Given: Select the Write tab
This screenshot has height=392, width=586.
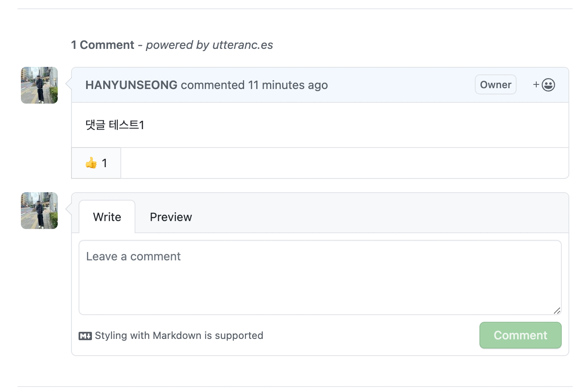Looking at the screenshot, I should 107,217.
